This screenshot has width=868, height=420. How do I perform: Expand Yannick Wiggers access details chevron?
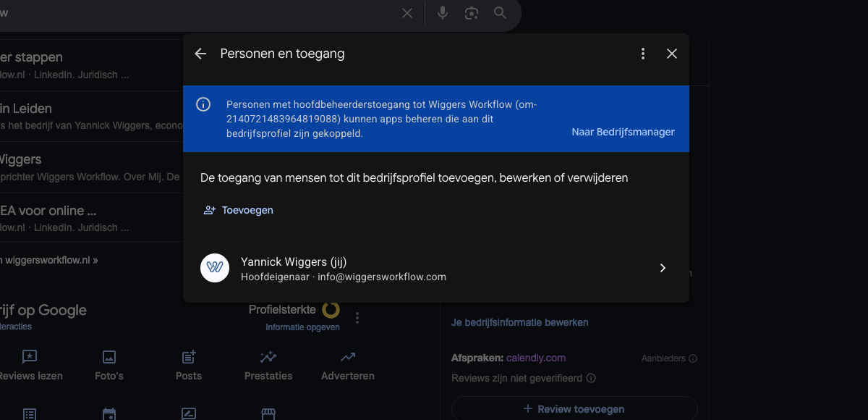point(663,268)
